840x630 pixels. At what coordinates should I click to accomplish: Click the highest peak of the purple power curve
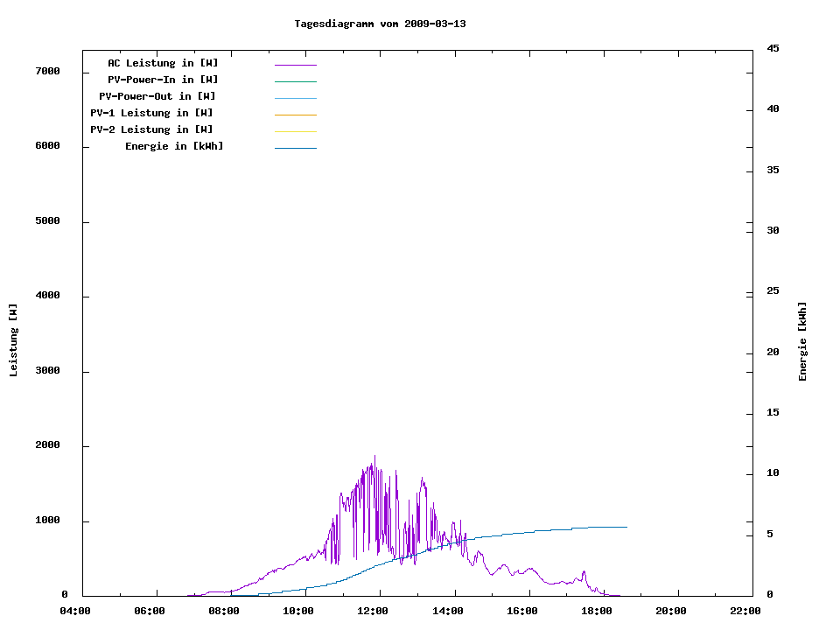point(374,456)
